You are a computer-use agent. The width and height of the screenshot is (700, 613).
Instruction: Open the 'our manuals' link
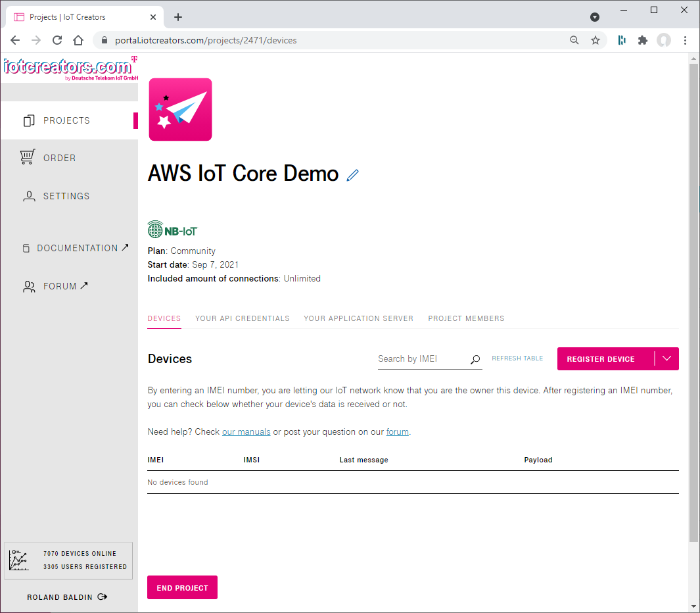coord(246,432)
